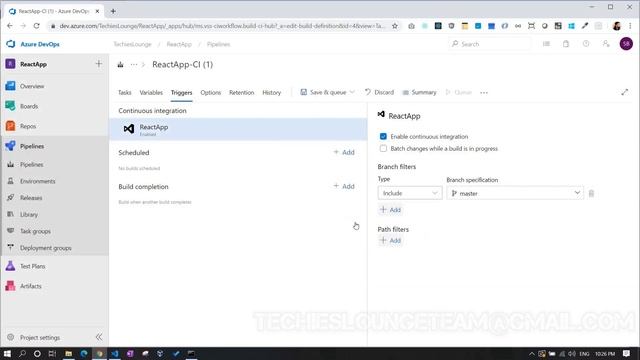Open Windows Start menu
The width and height of the screenshot is (640, 360).
[x=7, y=353]
